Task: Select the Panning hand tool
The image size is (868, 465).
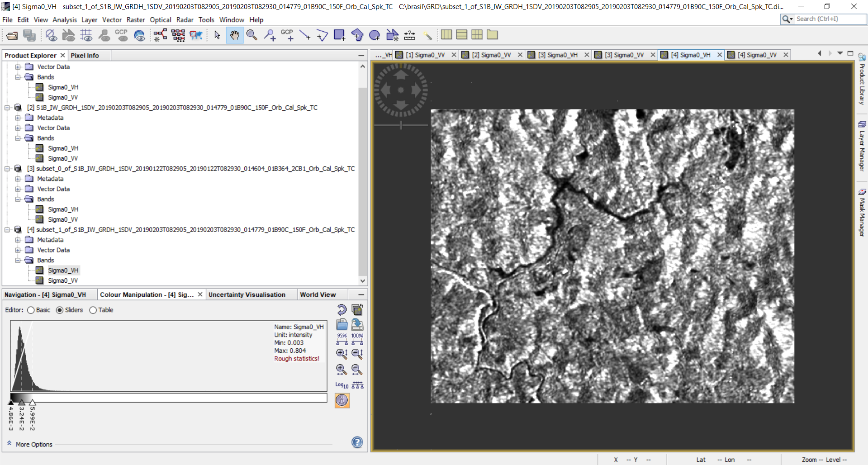Action: (x=234, y=35)
